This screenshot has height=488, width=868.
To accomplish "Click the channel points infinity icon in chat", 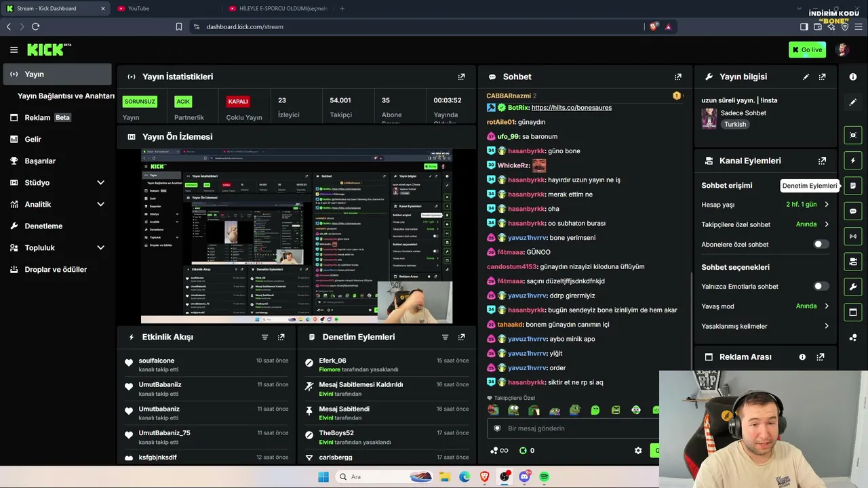I will [499, 450].
